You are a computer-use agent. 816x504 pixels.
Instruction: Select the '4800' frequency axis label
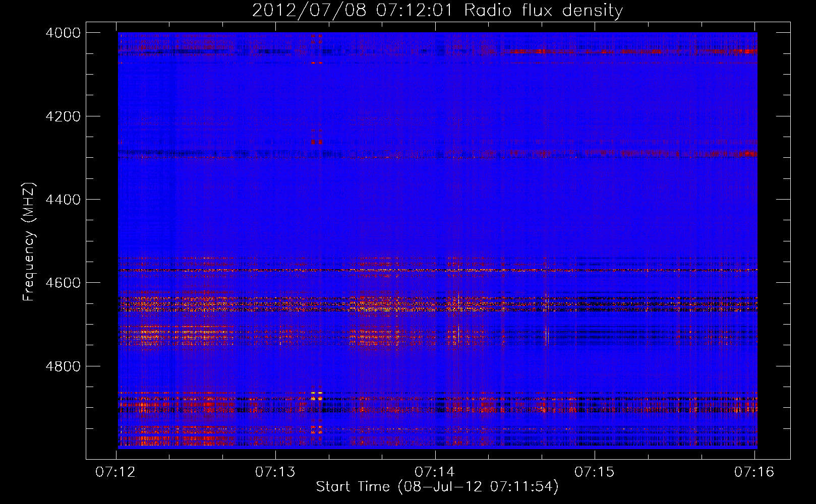pos(63,366)
